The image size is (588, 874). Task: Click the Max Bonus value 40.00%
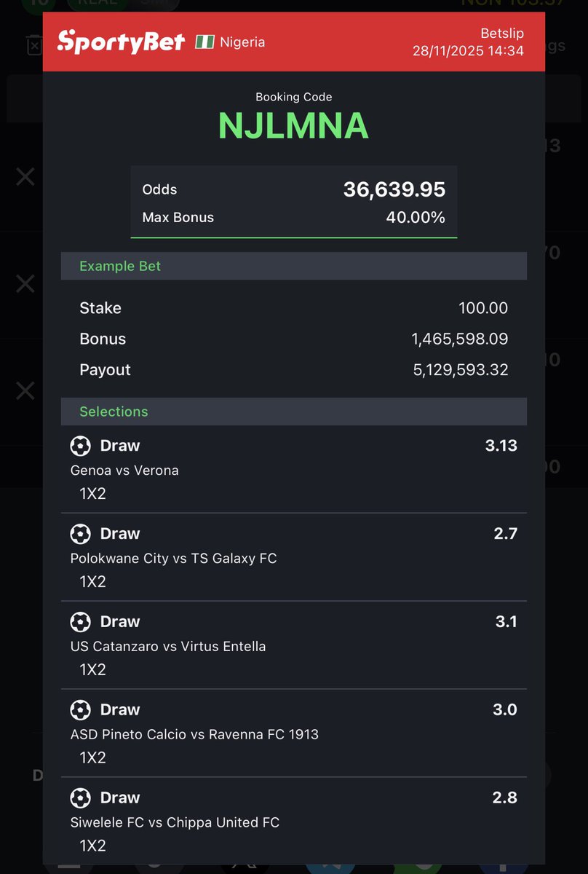(x=416, y=217)
